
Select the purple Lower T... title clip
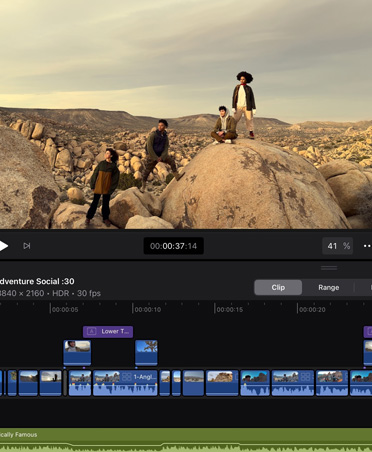pos(108,332)
